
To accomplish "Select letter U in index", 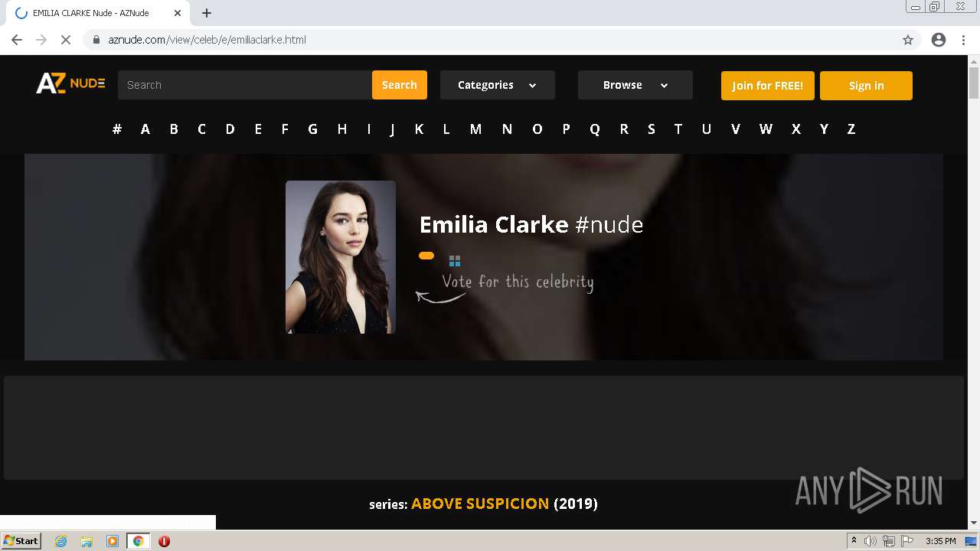I will 707,129.
